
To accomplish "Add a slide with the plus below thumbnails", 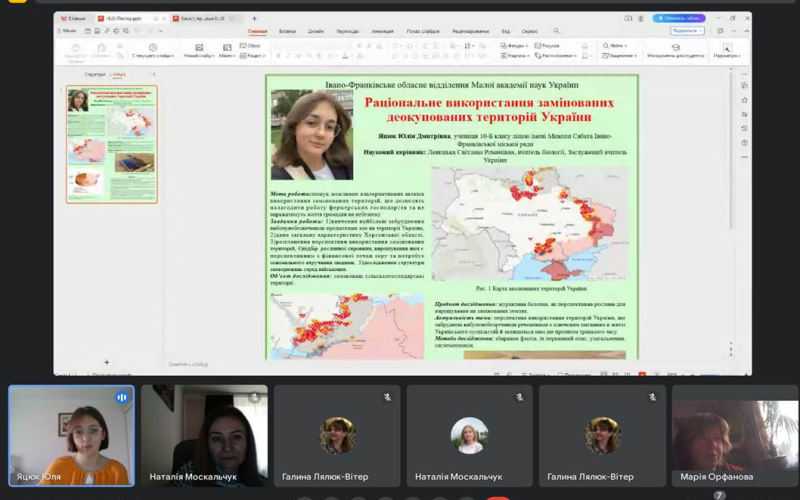I will 107,362.
